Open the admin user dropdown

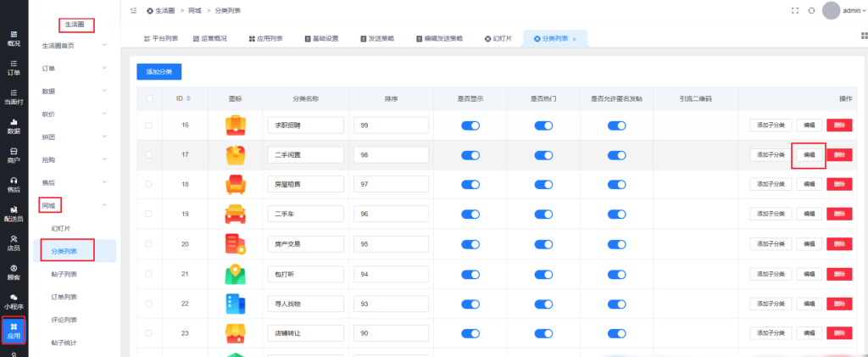pyautogui.click(x=854, y=10)
